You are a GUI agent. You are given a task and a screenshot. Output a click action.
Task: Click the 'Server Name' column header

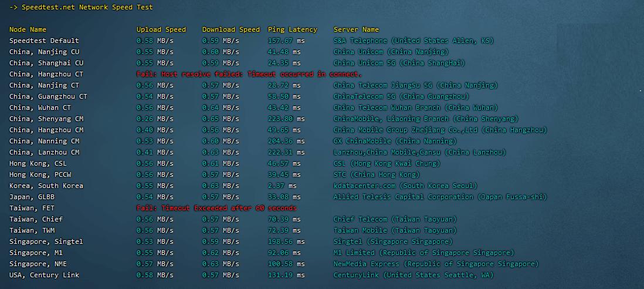tap(356, 29)
